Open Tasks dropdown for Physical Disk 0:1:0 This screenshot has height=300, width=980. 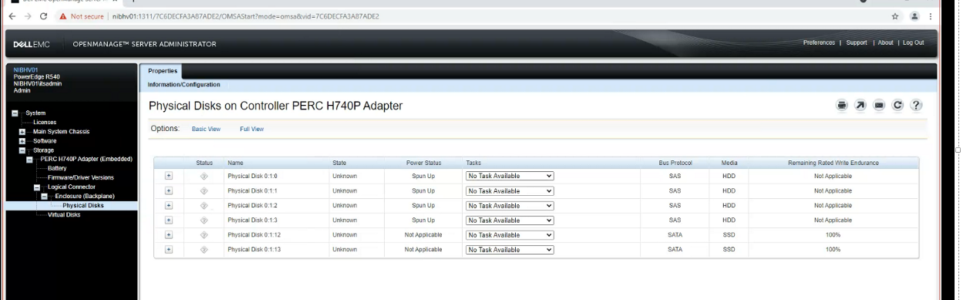pos(510,176)
